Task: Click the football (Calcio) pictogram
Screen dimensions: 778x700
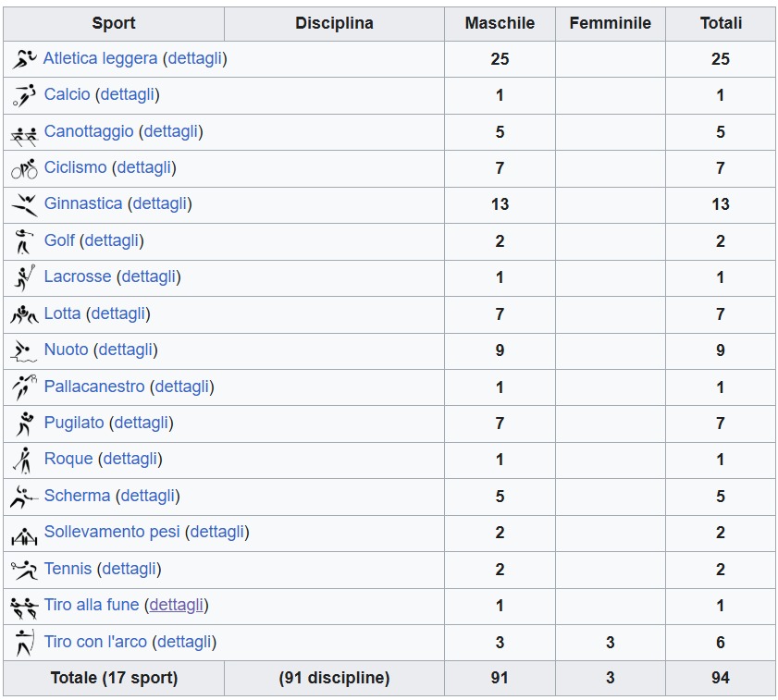Action: (24, 95)
